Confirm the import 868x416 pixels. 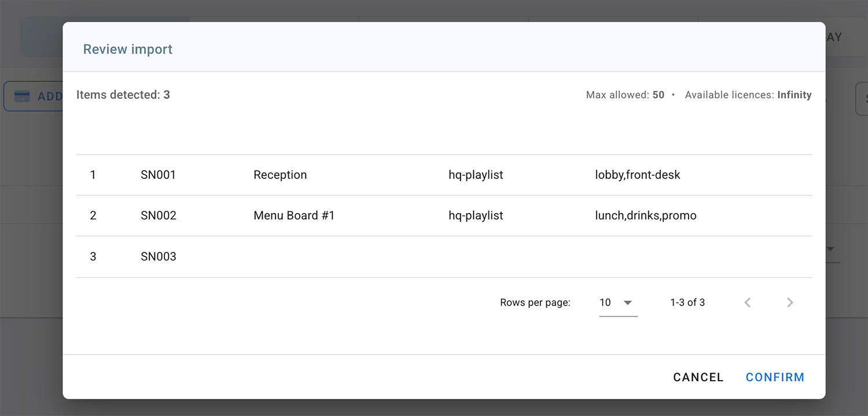775,377
